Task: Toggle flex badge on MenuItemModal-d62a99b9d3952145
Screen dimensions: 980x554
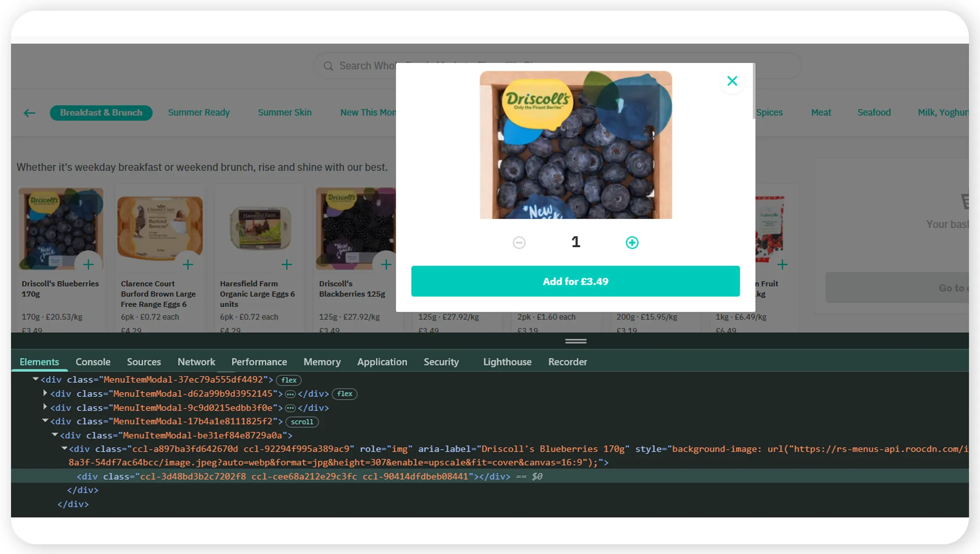Action: coord(345,394)
